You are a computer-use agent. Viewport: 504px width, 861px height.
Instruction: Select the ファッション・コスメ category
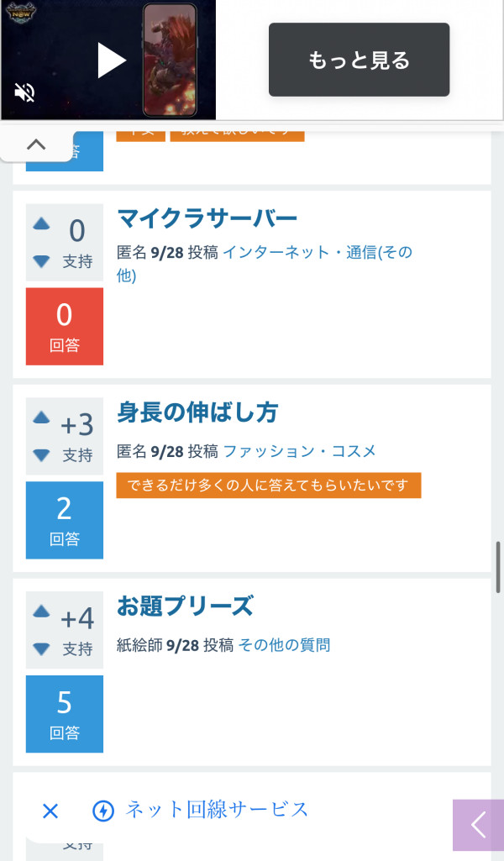click(299, 452)
